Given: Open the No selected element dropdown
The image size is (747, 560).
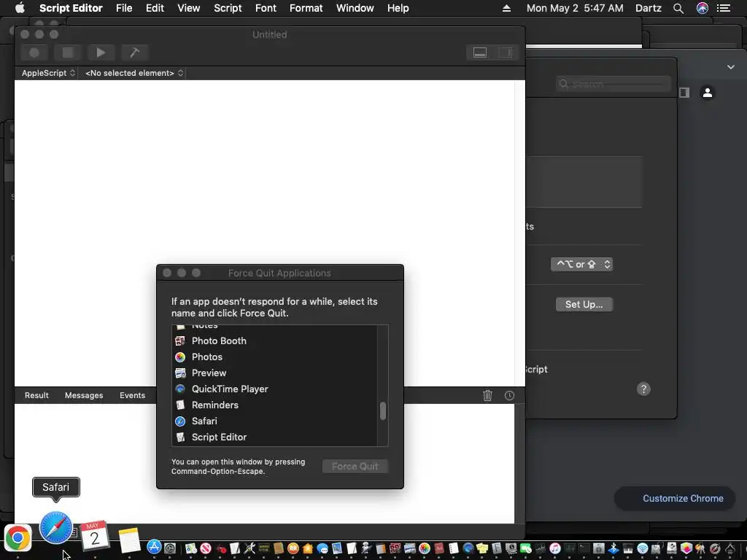Looking at the screenshot, I should coord(134,73).
